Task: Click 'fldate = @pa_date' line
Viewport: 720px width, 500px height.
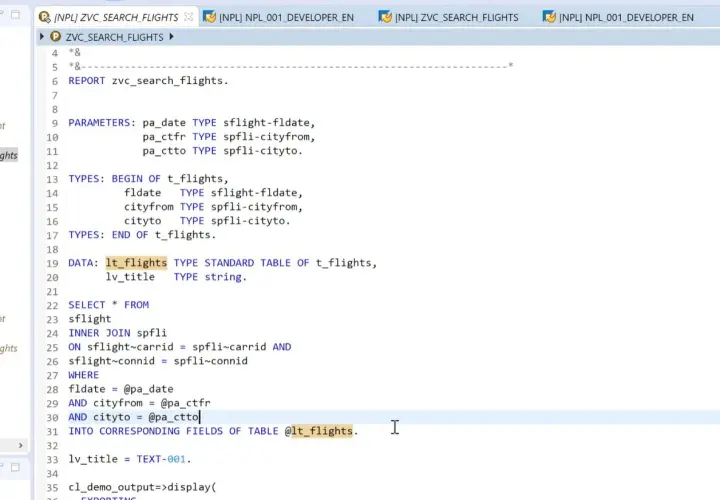Action: click(121, 389)
